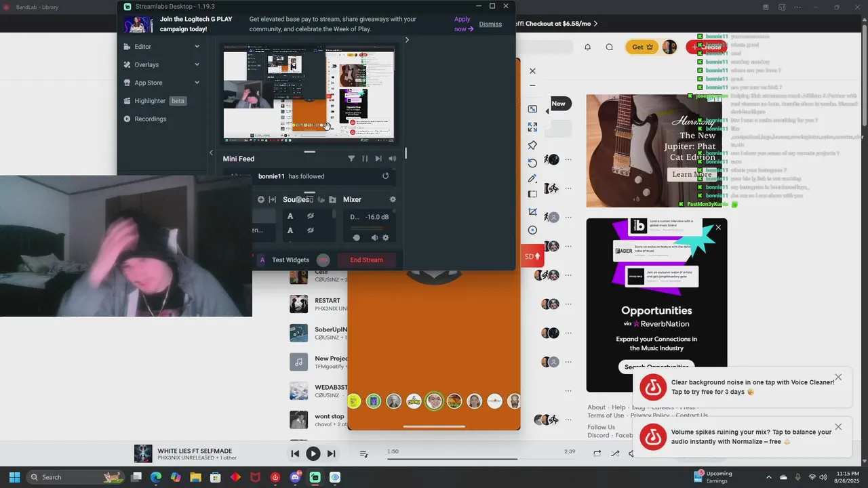This screenshot has height=488, width=868.
Task: Open Discord from the taskbar
Action: click(x=296, y=477)
